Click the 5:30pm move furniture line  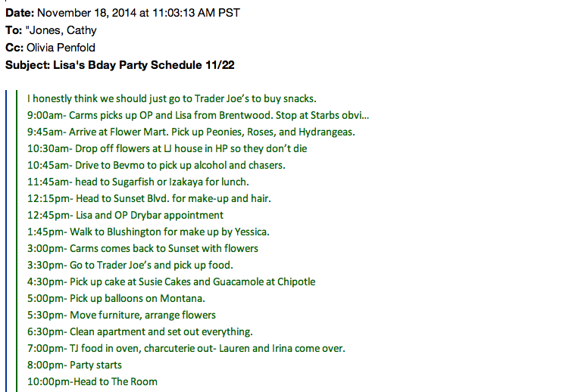point(121,315)
